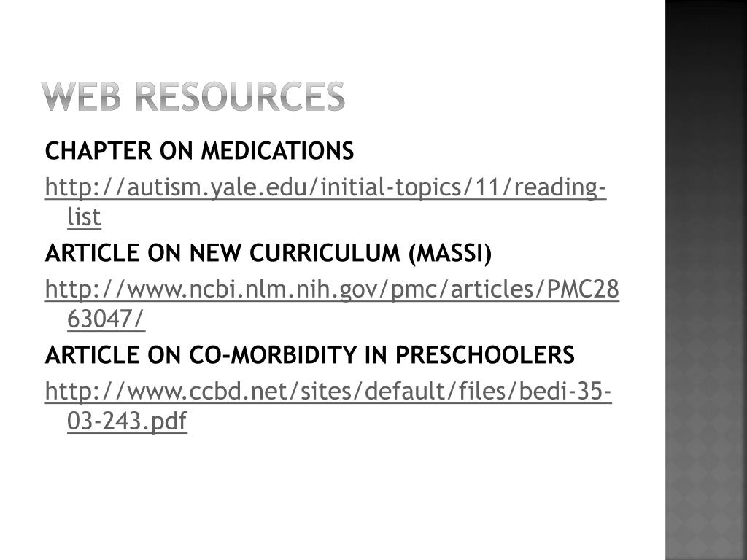Select the "Web Resources" slide title
747x560 pixels.
193,97
